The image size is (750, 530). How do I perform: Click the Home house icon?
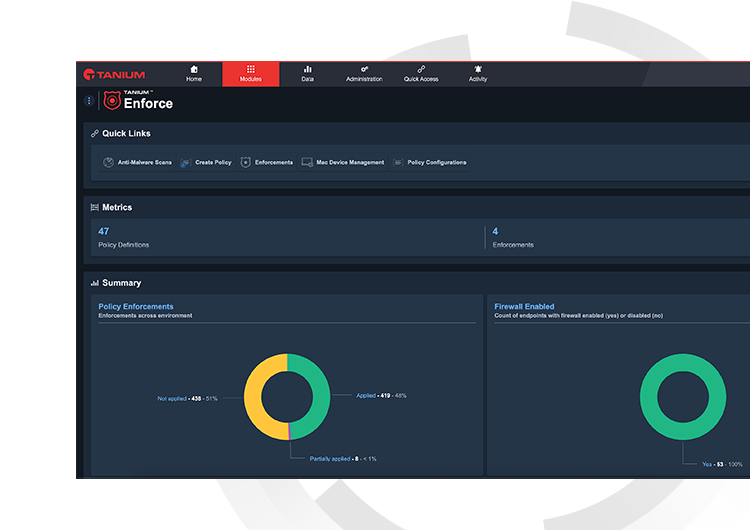pyautogui.click(x=194, y=69)
